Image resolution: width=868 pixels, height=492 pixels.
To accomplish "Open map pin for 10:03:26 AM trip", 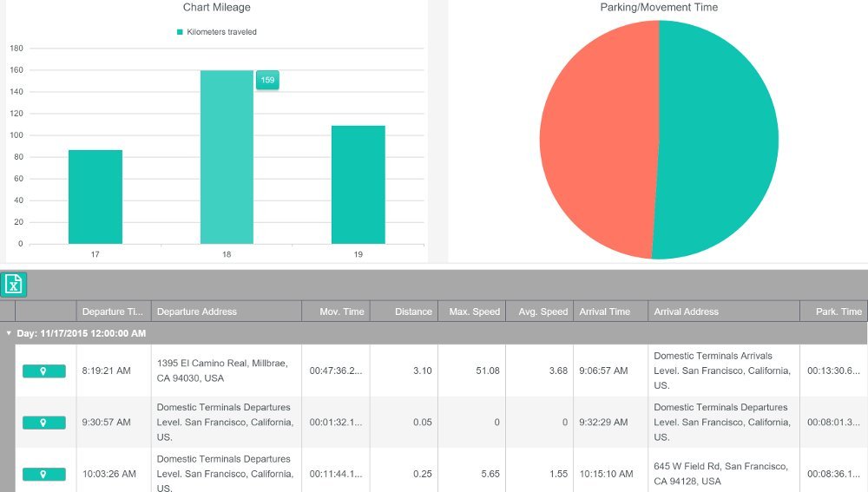I will click(x=43, y=474).
